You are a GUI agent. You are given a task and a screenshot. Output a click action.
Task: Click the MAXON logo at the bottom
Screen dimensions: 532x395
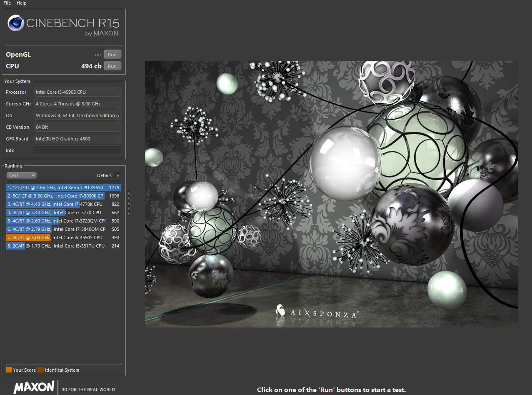34,387
